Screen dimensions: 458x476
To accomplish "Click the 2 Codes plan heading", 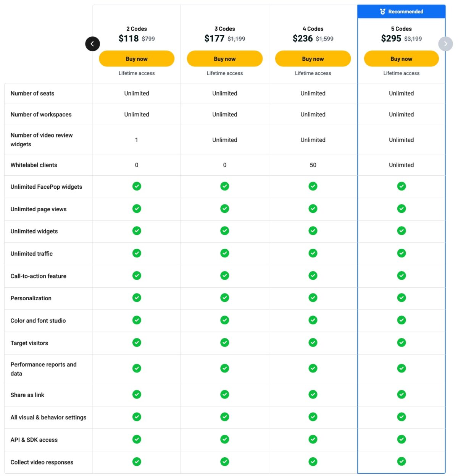I will (x=137, y=29).
